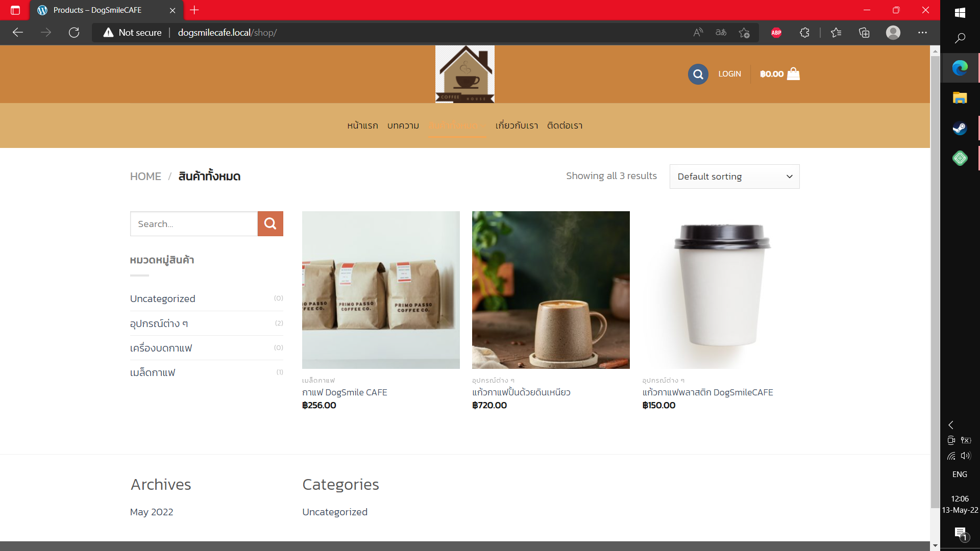Viewport: 980px width, 551px height.
Task: Click the volume speaker tray icon
Action: click(965, 456)
